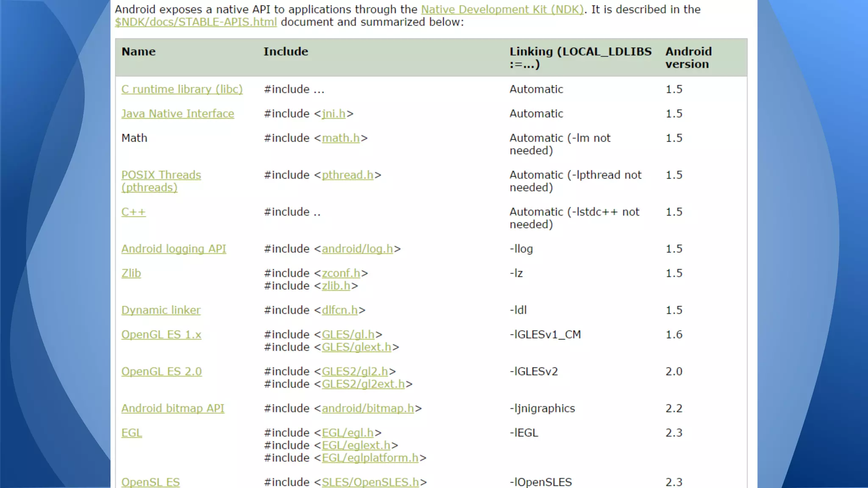Viewport: 868px width, 488px height.
Task: Select the -lOpenSLES linking cell
Action: (x=540, y=482)
